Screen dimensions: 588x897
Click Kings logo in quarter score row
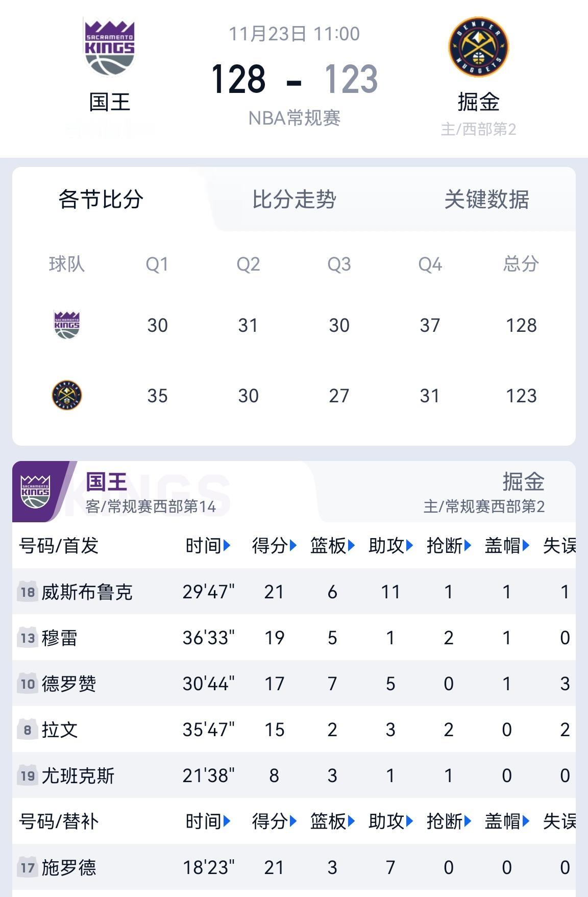67,325
